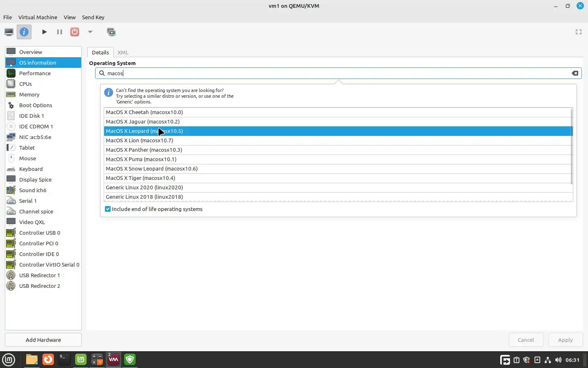
Task: Select IDE Disk 1 device
Action: click(x=43, y=116)
